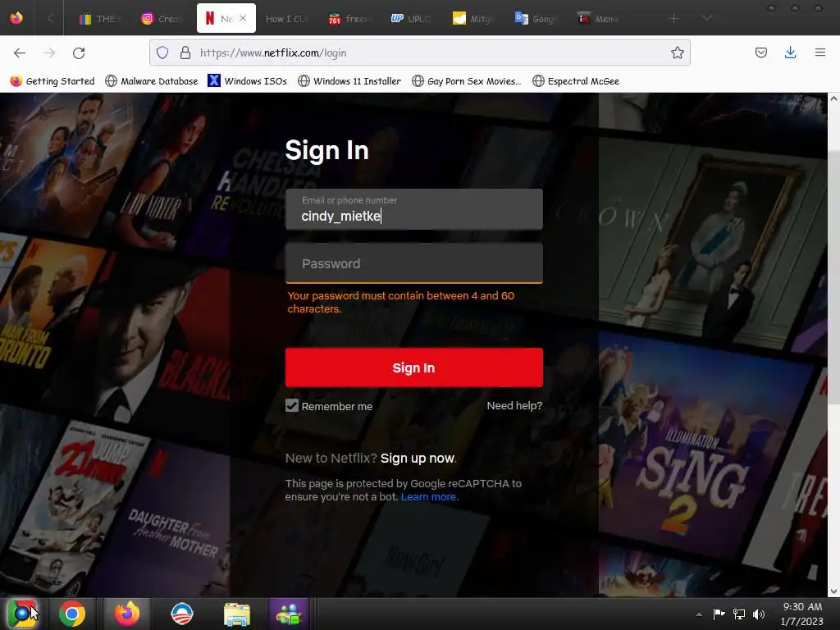
Task: Open the Obama-logo app in taskbar
Action: (x=181, y=614)
